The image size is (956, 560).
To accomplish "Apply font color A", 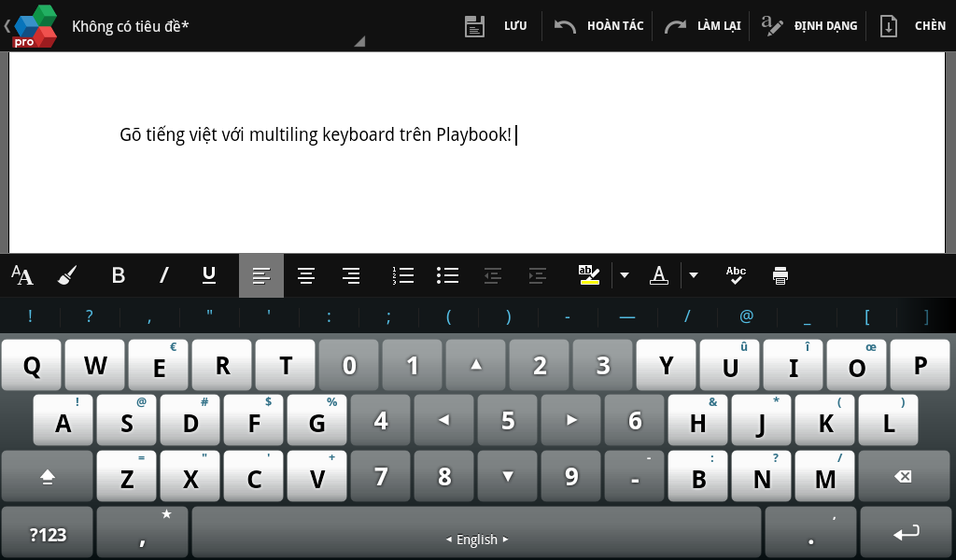I will tap(658, 275).
